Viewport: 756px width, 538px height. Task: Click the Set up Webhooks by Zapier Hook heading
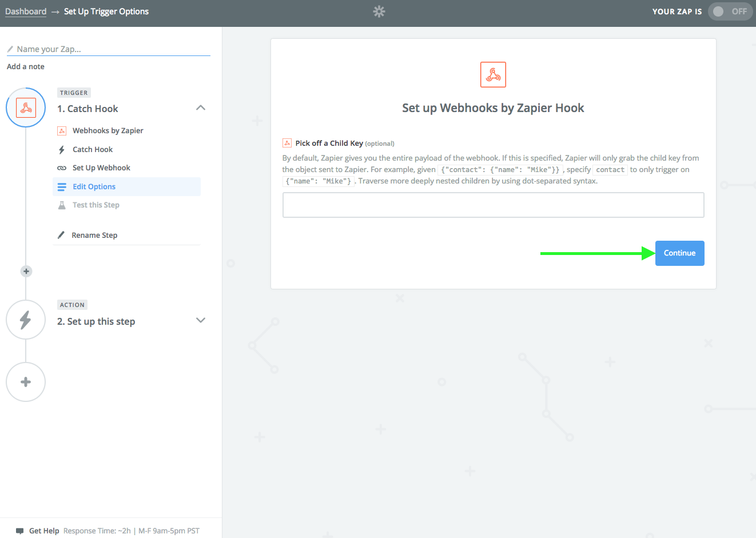tap(493, 108)
